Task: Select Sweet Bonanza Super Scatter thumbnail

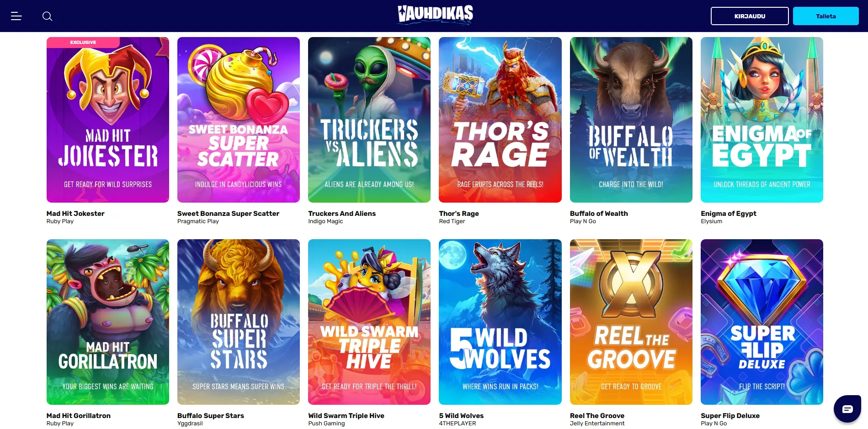Action: click(x=239, y=120)
